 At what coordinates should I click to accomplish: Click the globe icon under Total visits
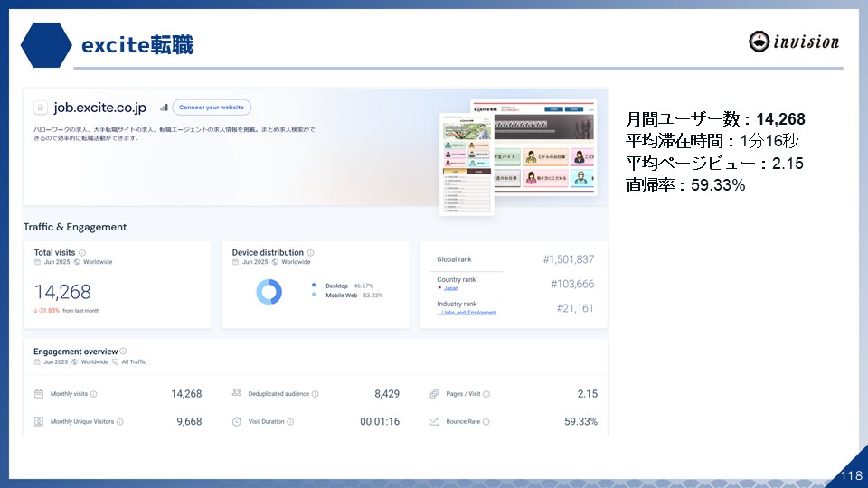point(77,262)
